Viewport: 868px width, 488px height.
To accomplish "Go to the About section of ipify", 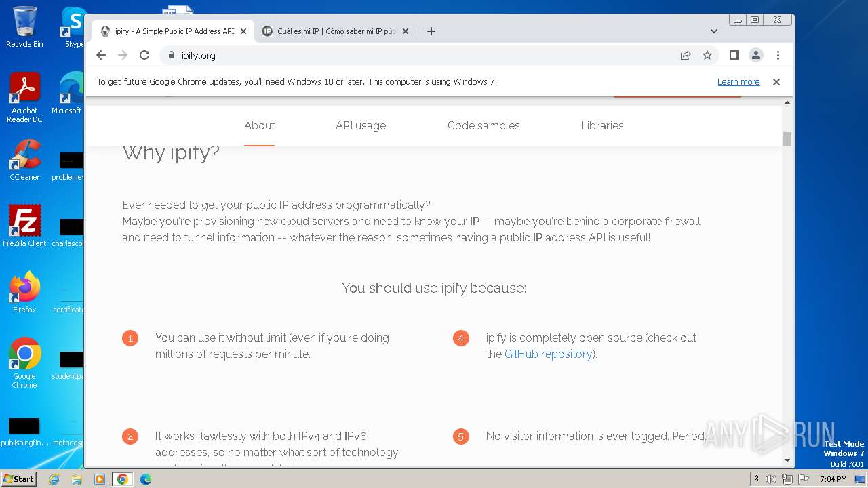I will (259, 125).
